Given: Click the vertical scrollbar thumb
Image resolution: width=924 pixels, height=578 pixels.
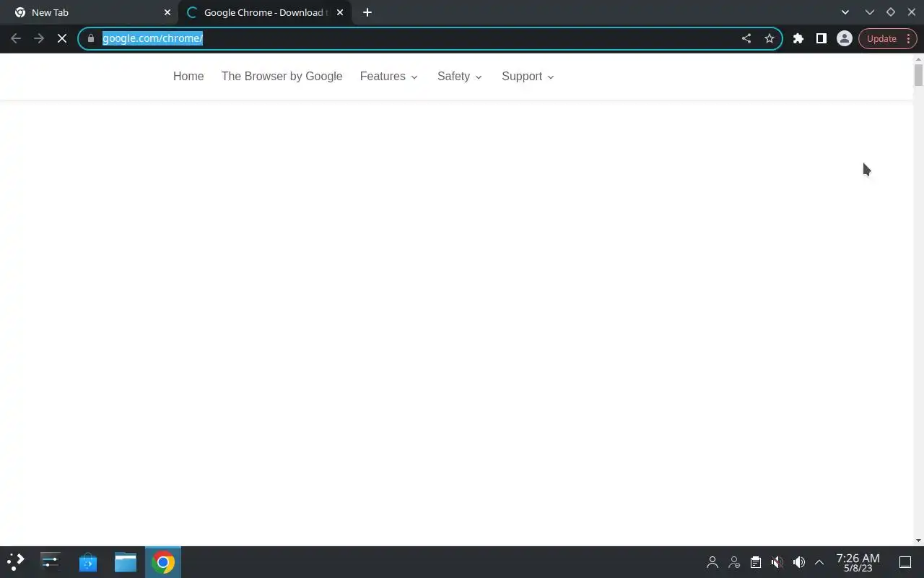Looking at the screenshot, I should click(918, 75).
